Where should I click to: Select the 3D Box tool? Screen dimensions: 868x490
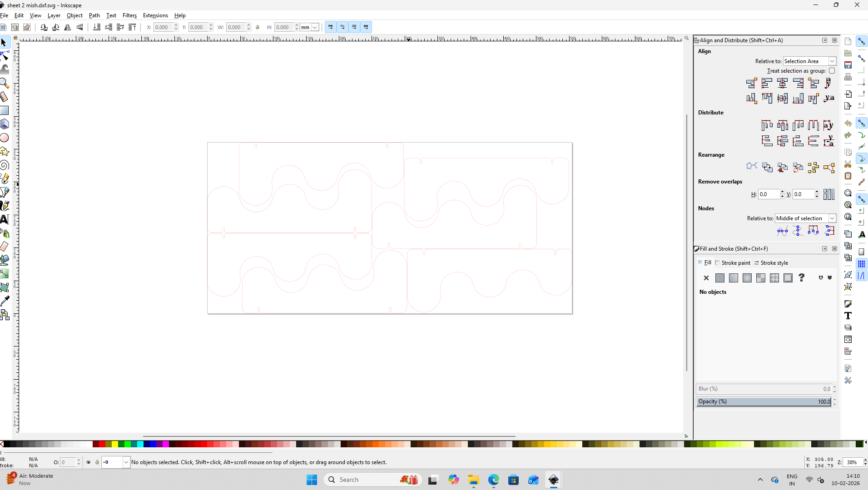[4, 124]
